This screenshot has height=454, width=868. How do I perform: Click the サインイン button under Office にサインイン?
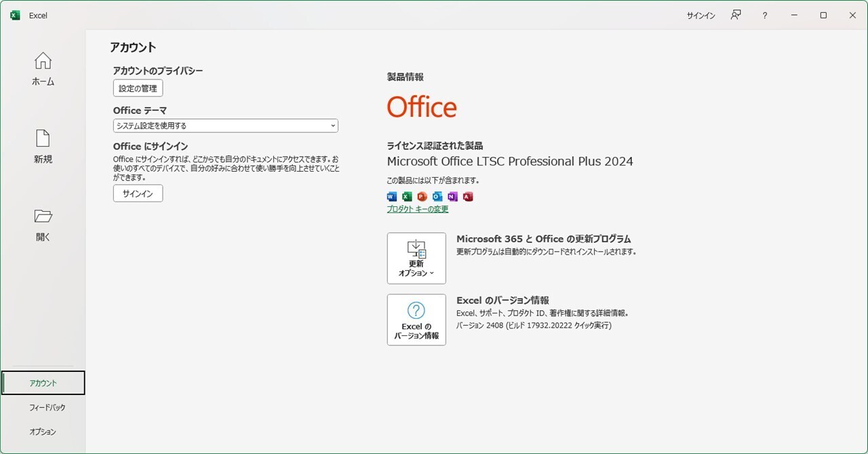(138, 193)
